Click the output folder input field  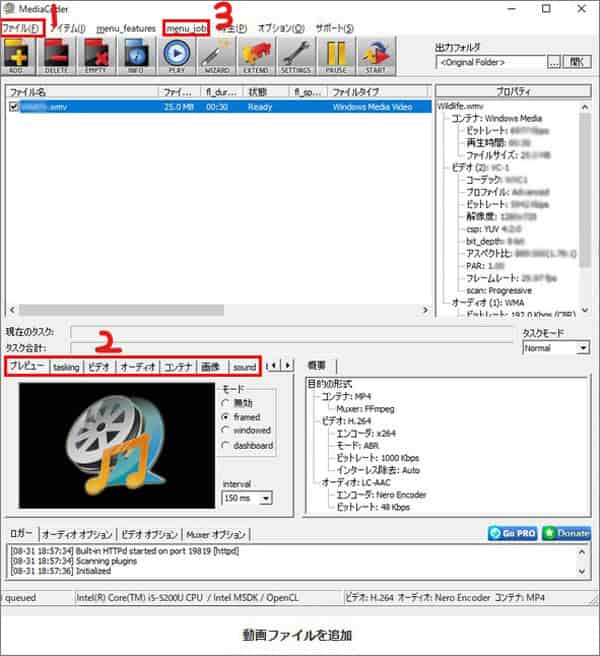coord(491,62)
